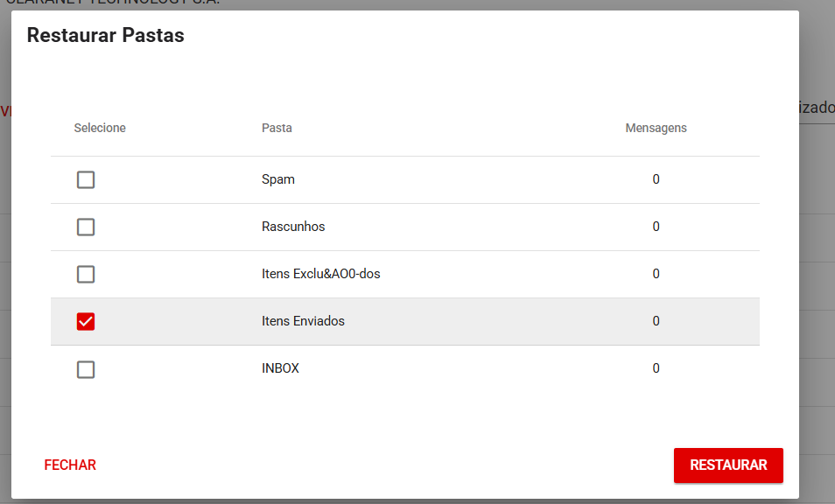Check the Spam folder checkbox
Screen dimensions: 835x504
(x=86, y=180)
